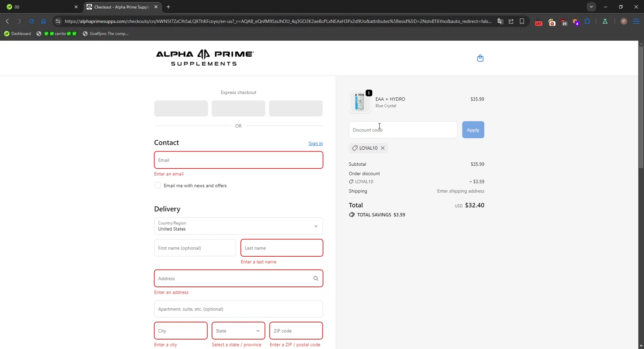Open the extension showing badge 4
Image resolution: width=644 pixels, height=349 pixels.
coord(576,22)
